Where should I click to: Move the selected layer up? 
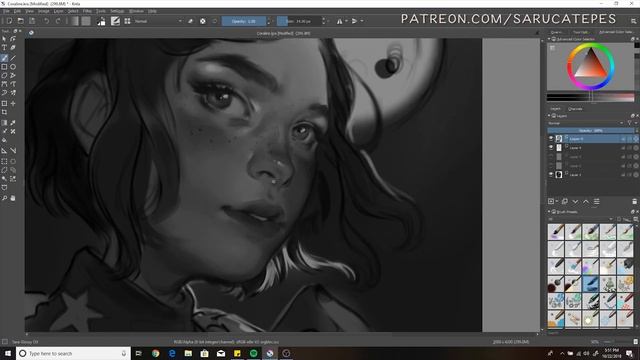[x=586, y=201]
